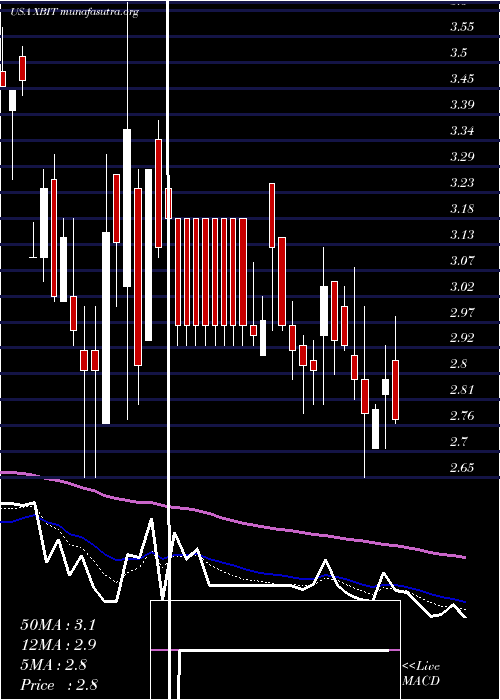
Task: Click the 2.97 price axis label
Action: point(462,312)
